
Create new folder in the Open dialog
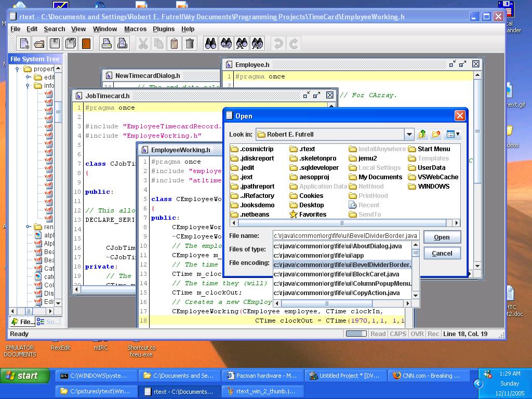[x=436, y=135]
